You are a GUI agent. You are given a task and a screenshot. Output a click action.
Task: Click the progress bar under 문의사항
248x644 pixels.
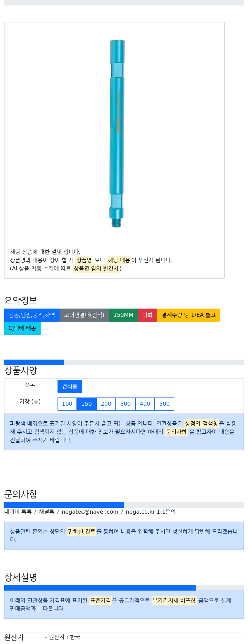[124, 505]
